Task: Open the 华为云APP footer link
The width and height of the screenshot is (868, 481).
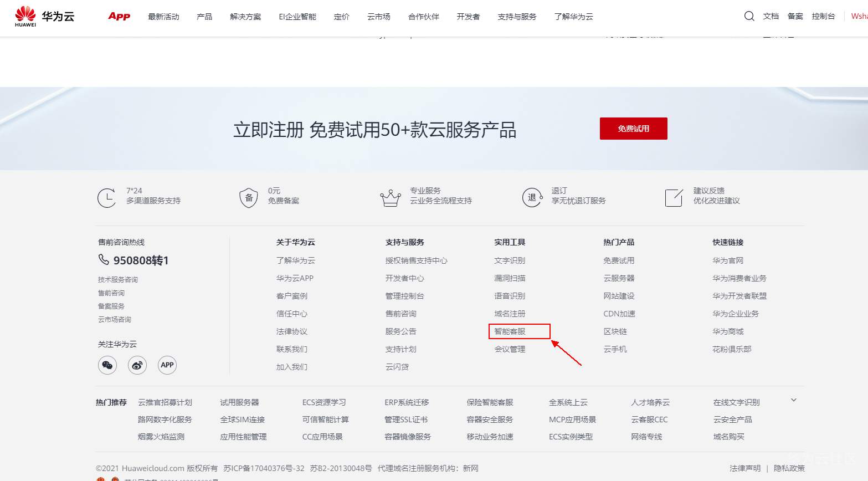Action: pyautogui.click(x=295, y=278)
